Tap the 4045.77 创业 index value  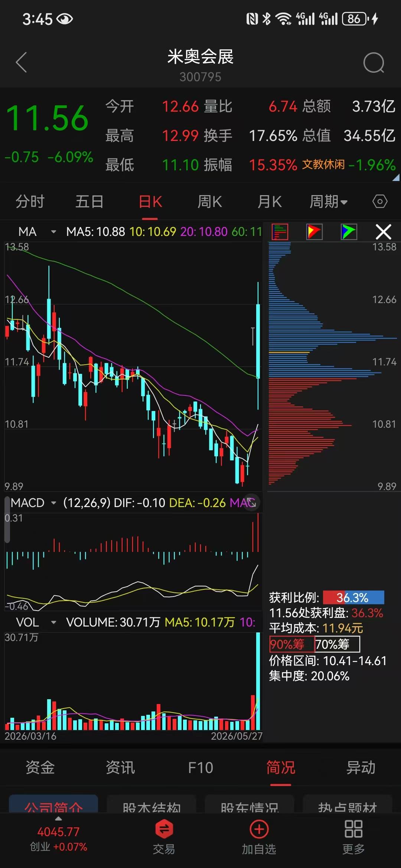coord(58,832)
